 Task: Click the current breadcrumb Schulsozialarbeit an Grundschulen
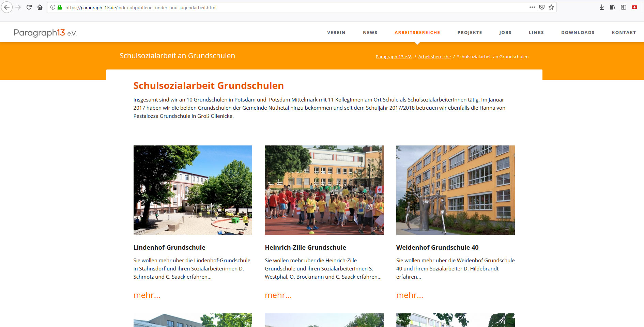pos(493,57)
